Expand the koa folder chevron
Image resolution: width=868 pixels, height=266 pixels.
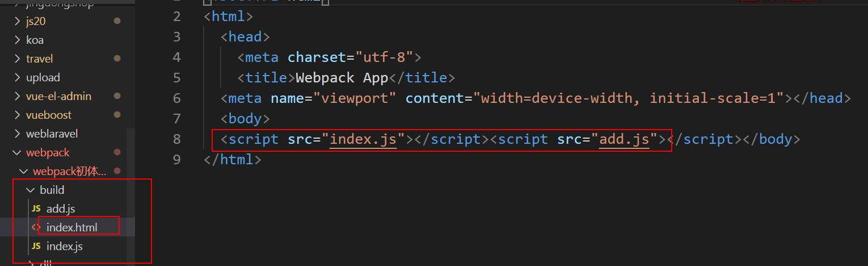(x=16, y=40)
